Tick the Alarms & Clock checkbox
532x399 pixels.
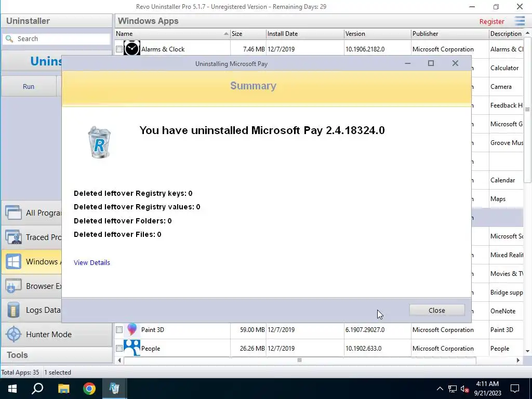(x=119, y=49)
